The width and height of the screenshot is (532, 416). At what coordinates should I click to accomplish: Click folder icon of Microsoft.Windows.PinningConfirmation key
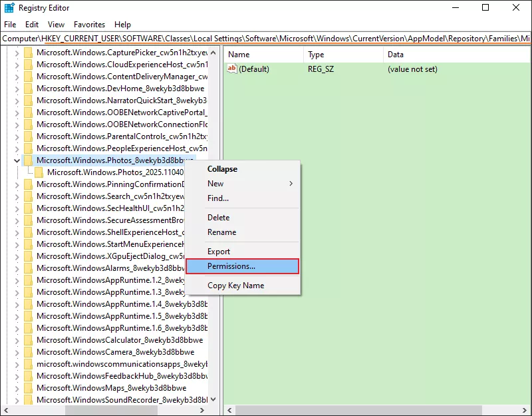point(29,184)
